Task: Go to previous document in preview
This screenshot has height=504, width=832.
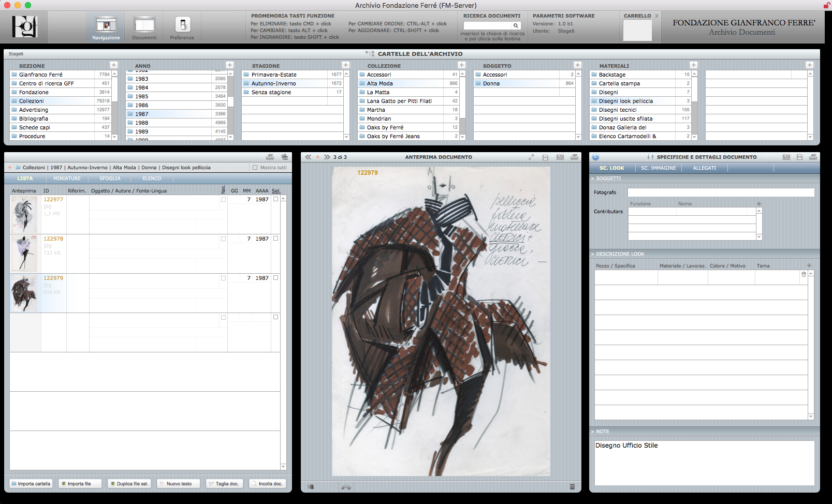Action: [x=308, y=157]
